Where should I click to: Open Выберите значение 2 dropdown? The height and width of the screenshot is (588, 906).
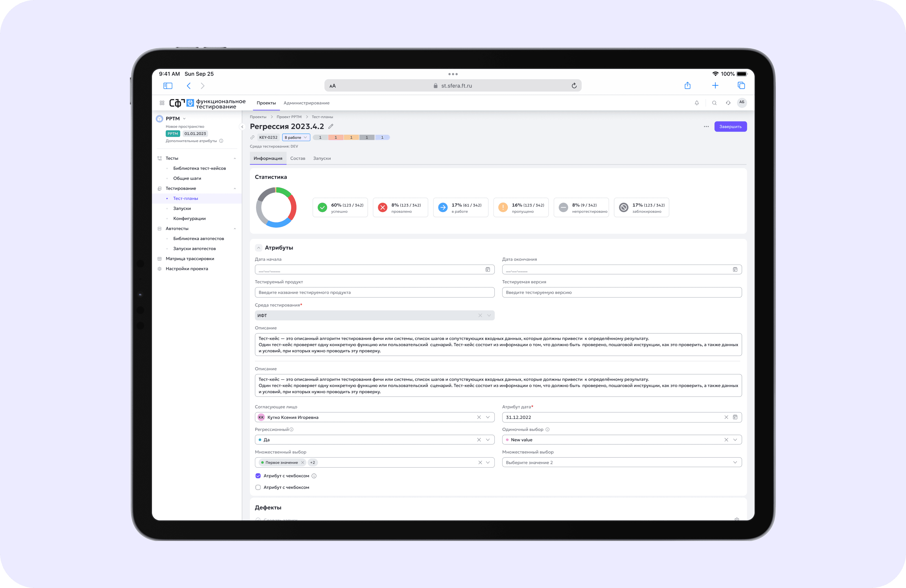click(x=622, y=462)
